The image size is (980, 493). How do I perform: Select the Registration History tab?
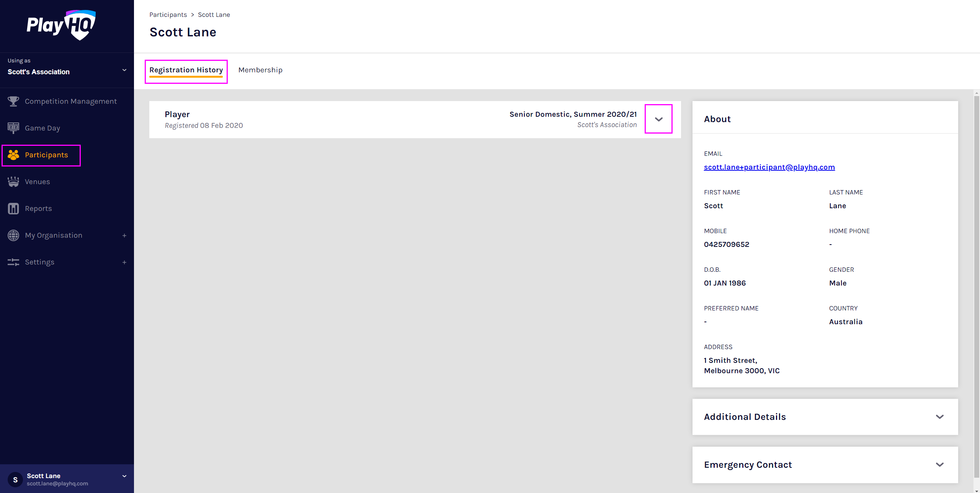pyautogui.click(x=186, y=70)
